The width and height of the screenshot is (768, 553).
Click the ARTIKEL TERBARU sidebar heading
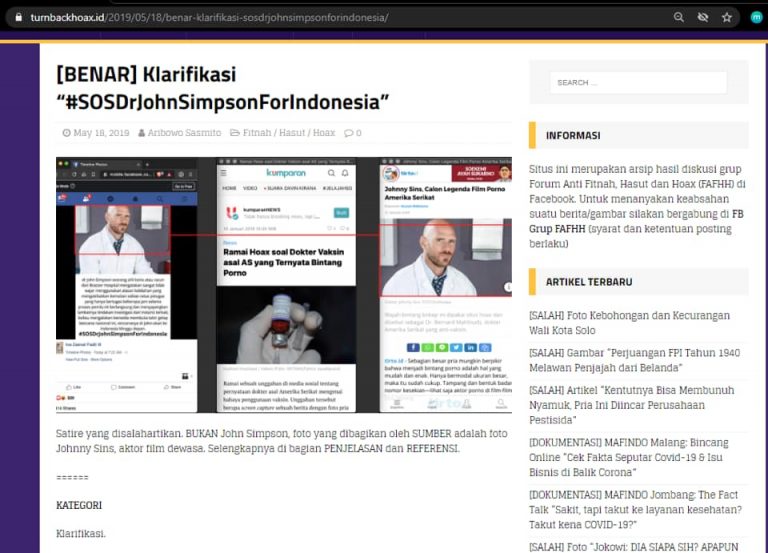click(589, 282)
